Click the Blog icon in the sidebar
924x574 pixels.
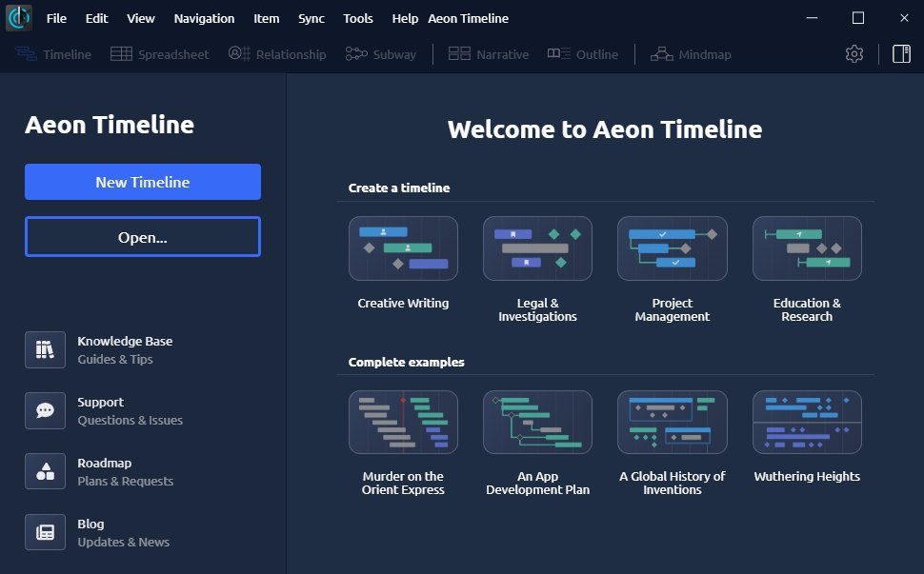pos(45,532)
